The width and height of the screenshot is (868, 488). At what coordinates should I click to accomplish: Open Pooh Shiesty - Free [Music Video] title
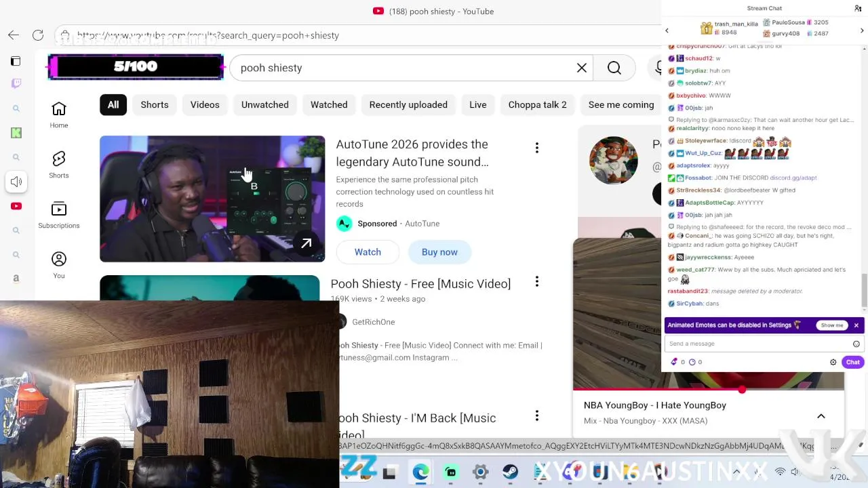click(x=420, y=283)
